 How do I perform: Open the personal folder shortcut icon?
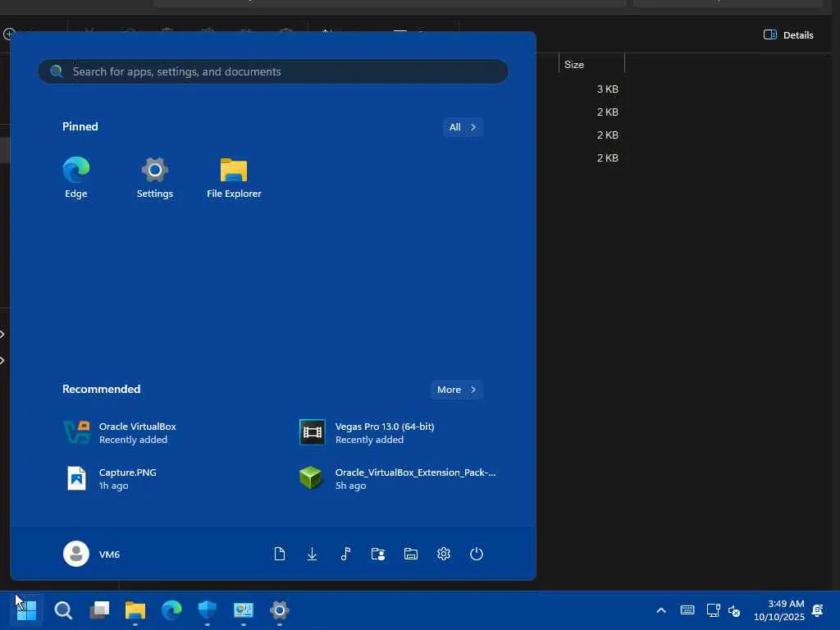click(378, 554)
